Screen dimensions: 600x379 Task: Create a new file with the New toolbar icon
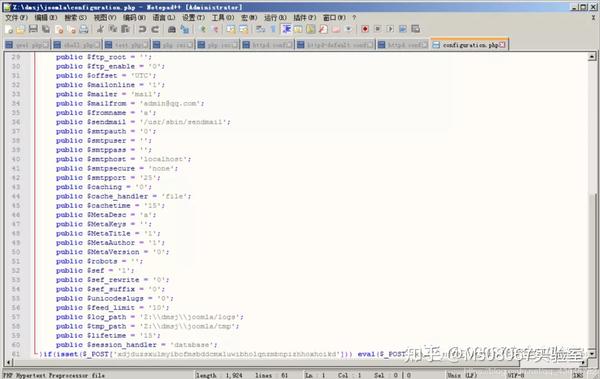pos(9,29)
